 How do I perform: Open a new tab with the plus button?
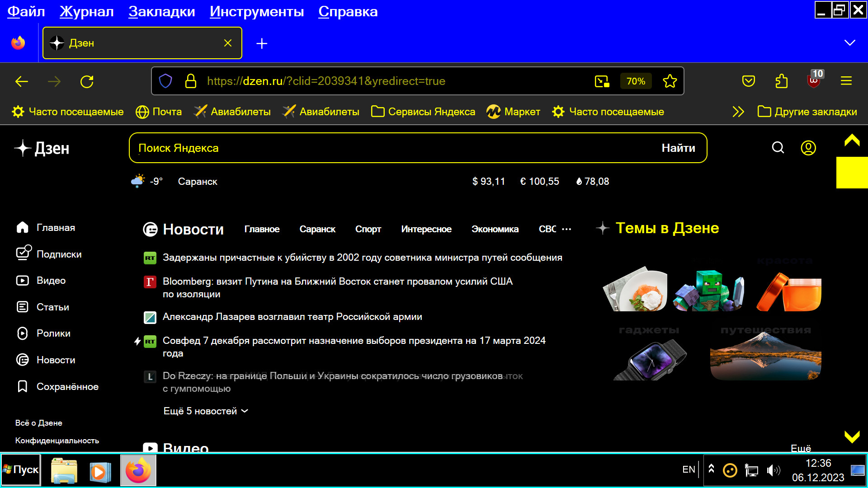262,43
